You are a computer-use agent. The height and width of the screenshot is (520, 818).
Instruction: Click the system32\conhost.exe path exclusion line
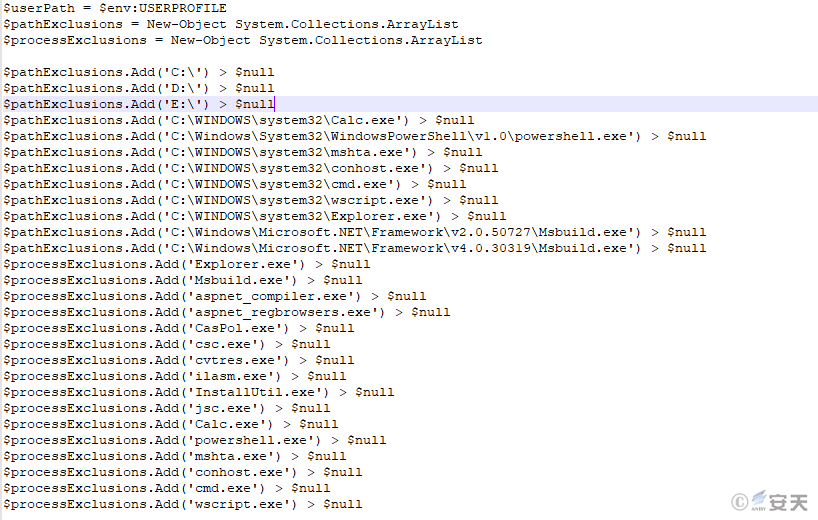[250, 168]
